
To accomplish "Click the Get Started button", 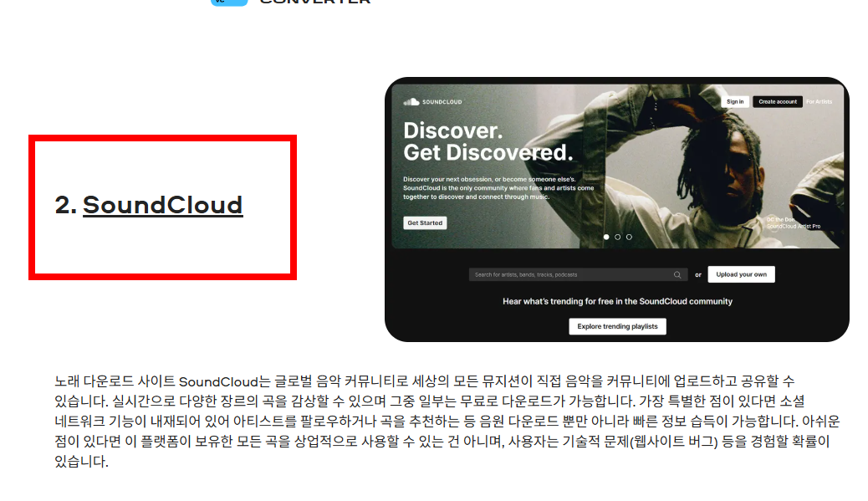I will coord(424,222).
